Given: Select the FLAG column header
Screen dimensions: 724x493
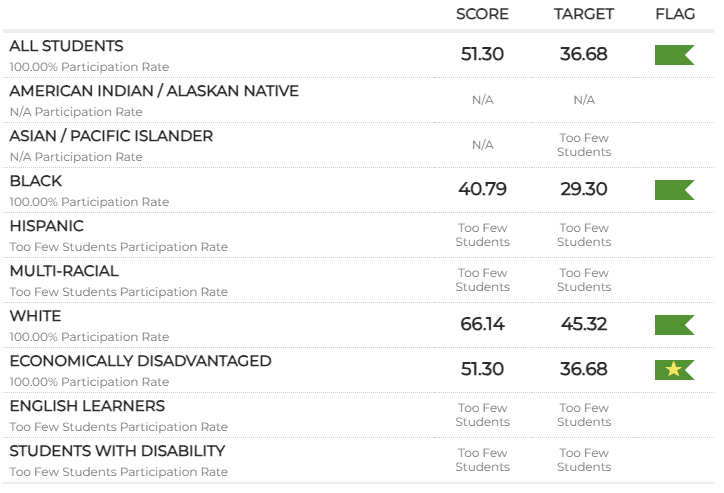Looking at the screenshot, I should coord(675,14).
